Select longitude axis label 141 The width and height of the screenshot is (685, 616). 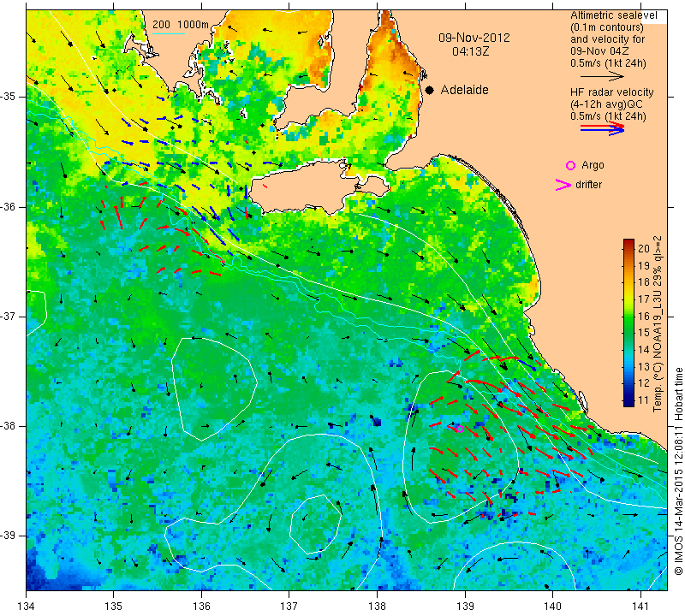tap(640, 607)
